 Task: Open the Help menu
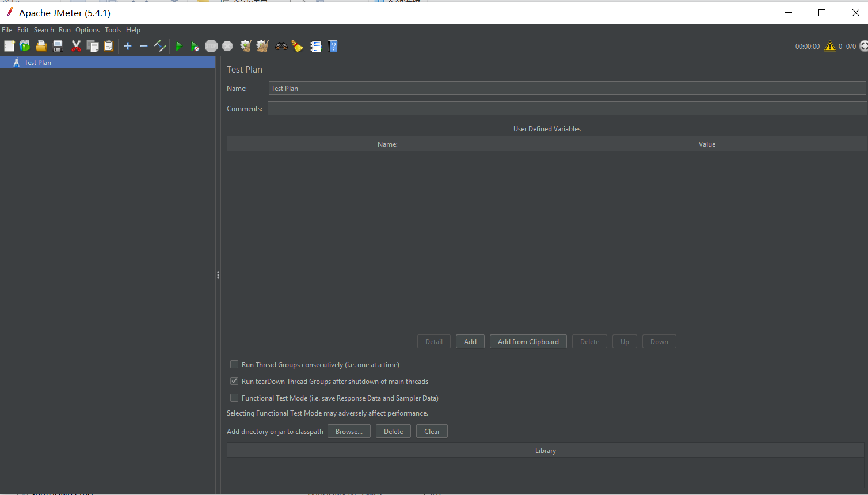[x=133, y=30]
